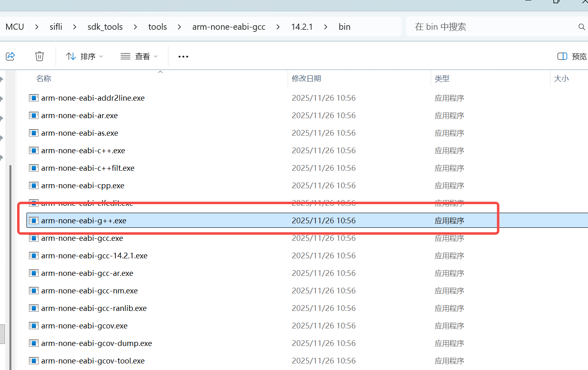The width and height of the screenshot is (588, 370).
Task: Expand the chevron after 14.2.1 breadcrumb
Action: [x=326, y=27]
